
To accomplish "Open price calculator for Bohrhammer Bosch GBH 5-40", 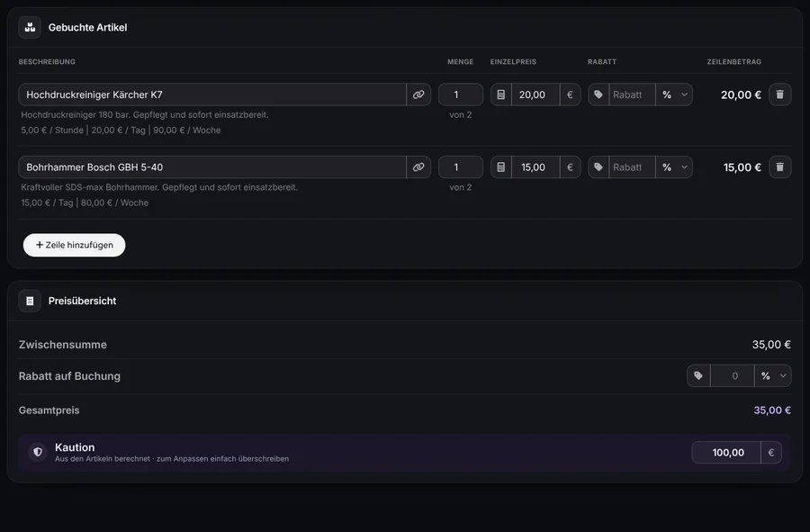I will tap(501, 167).
